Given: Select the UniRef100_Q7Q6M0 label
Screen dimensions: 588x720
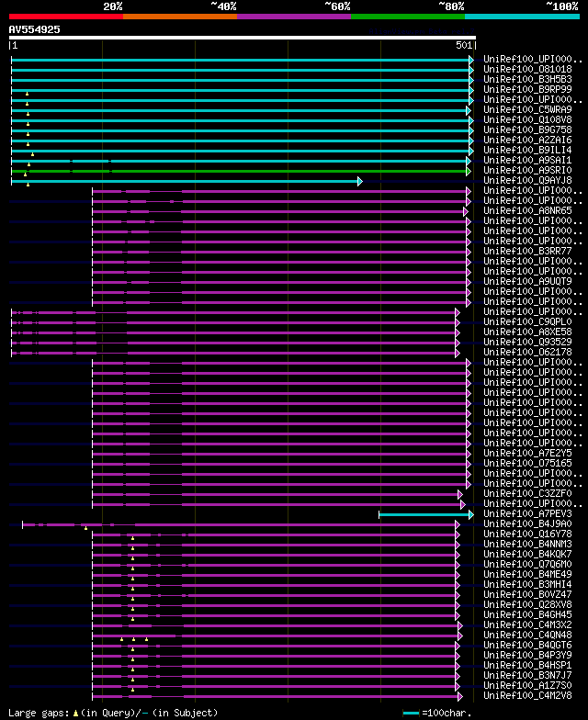Looking at the screenshot, I should [x=527, y=564].
